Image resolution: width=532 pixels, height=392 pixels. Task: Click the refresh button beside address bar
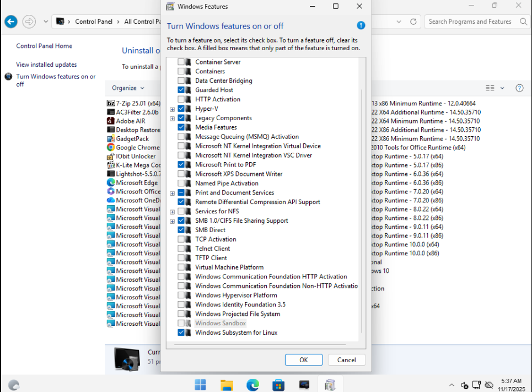[413, 22]
